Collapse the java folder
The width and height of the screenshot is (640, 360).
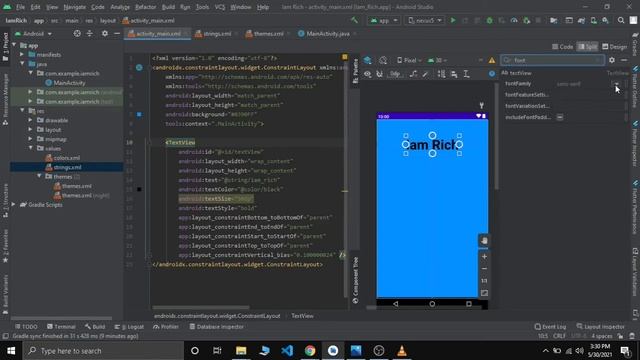pyautogui.click(x=22, y=64)
